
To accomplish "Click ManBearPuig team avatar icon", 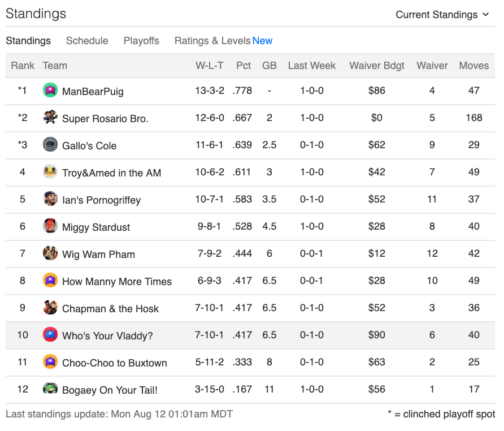I will click(x=50, y=90).
